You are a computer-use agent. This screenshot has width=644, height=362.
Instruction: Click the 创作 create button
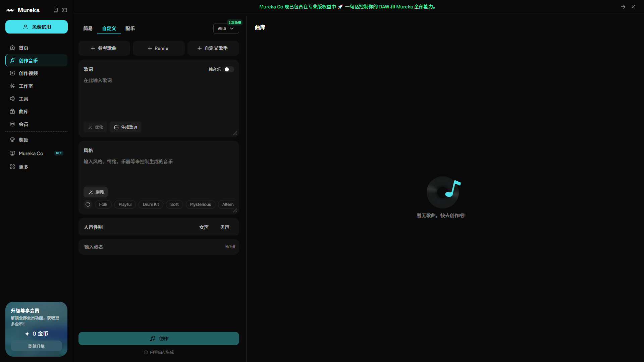click(x=159, y=339)
